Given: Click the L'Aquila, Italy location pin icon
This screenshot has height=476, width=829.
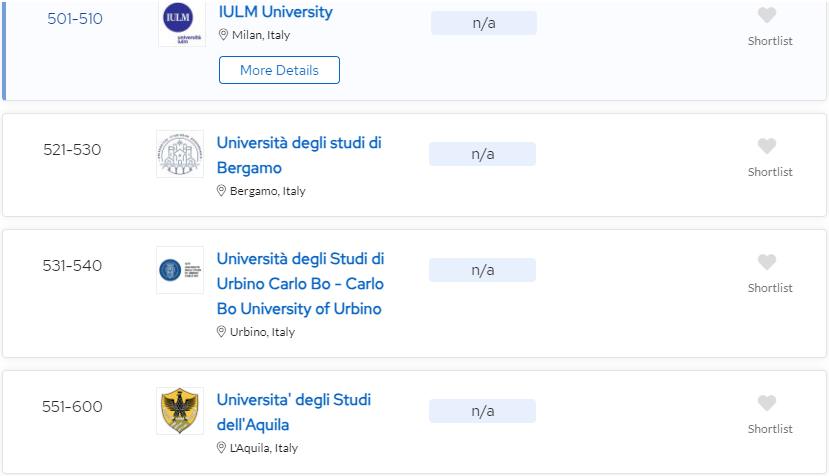Looking at the screenshot, I should (x=221, y=448).
